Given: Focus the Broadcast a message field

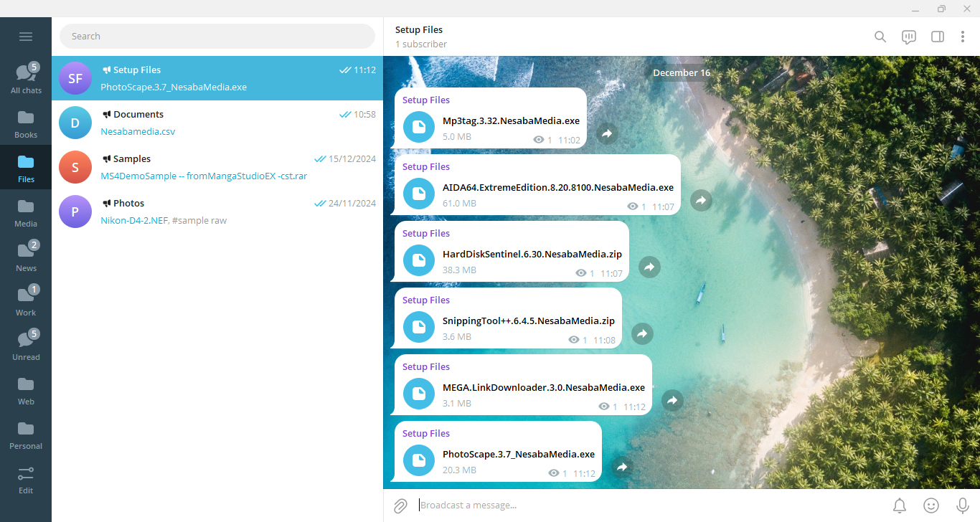Looking at the screenshot, I should [646, 506].
